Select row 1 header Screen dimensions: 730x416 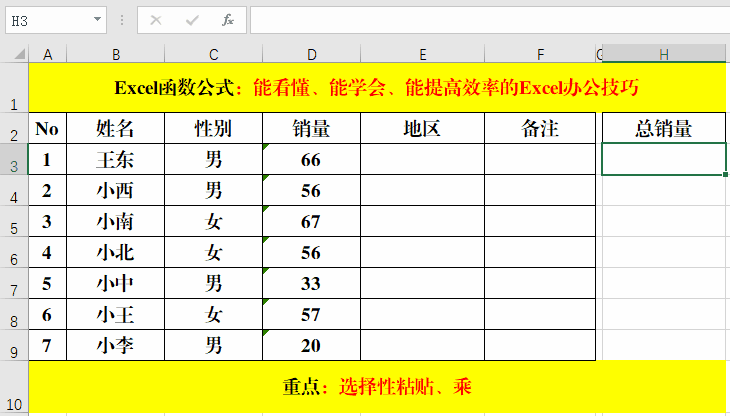tap(14, 87)
